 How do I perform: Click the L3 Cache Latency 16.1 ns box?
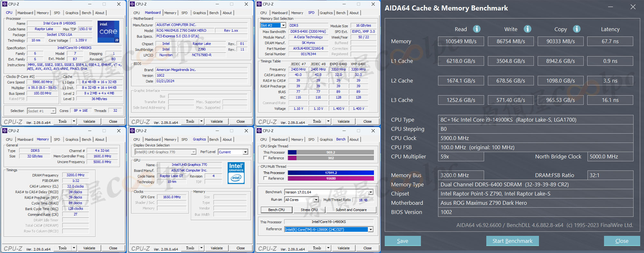click(610, 100)
